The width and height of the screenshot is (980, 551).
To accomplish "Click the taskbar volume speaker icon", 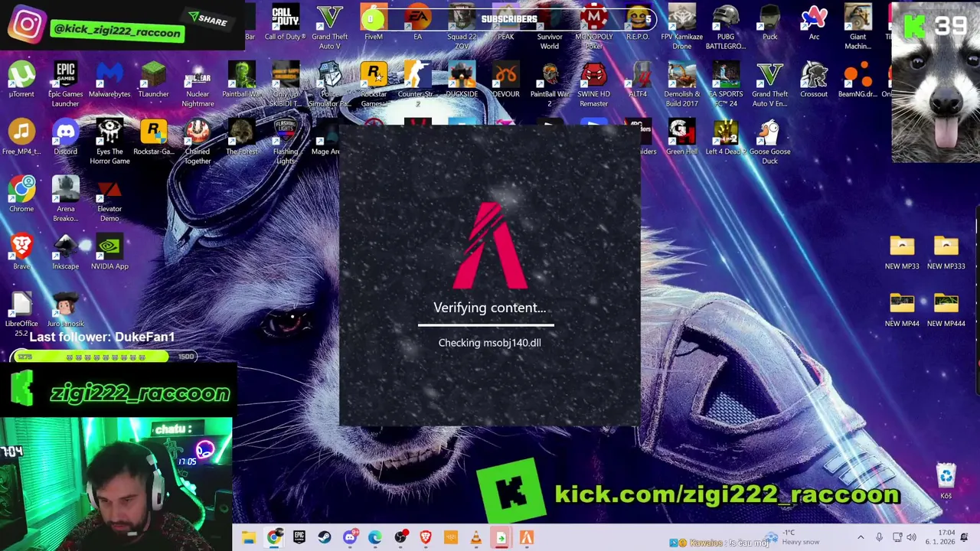I will tap(911, 538).
